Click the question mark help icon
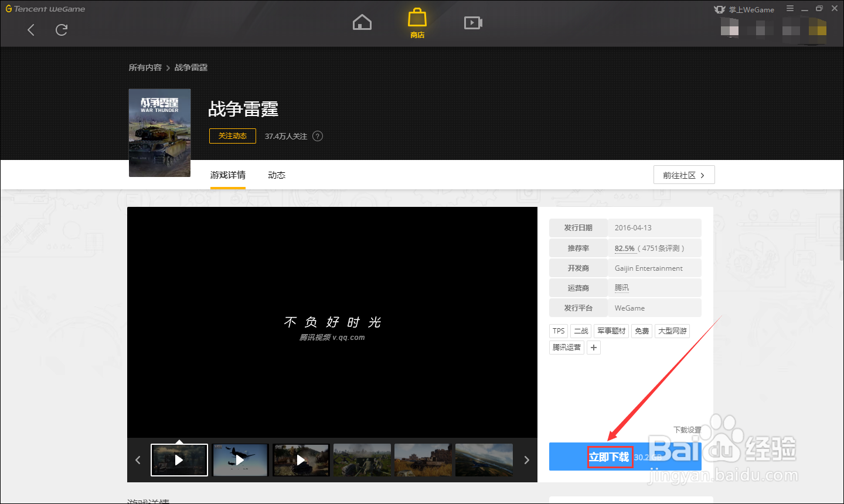Screen dimensions: 844x504 (318, 136)
